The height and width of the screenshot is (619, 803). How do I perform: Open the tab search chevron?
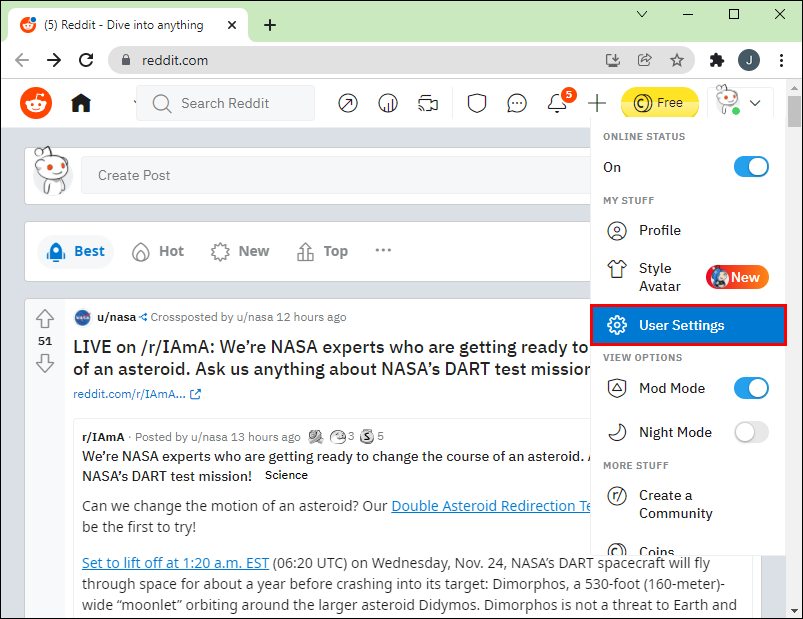click(642, 14)
